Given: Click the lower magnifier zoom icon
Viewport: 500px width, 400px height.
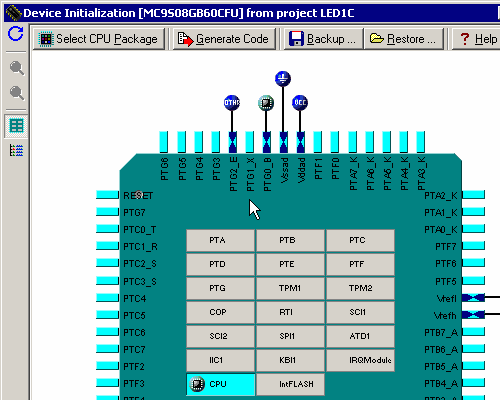Looking at the screenshot, I should (16, 93).
